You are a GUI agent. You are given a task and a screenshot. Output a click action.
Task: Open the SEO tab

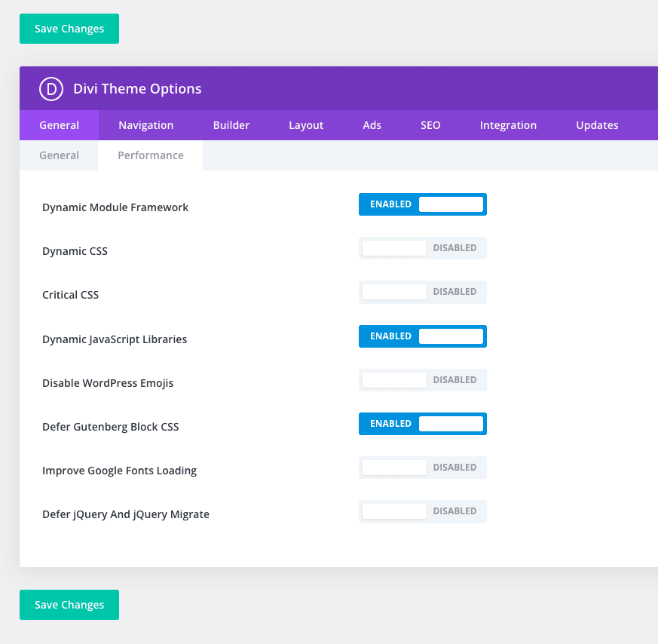(x=430, y=125)
